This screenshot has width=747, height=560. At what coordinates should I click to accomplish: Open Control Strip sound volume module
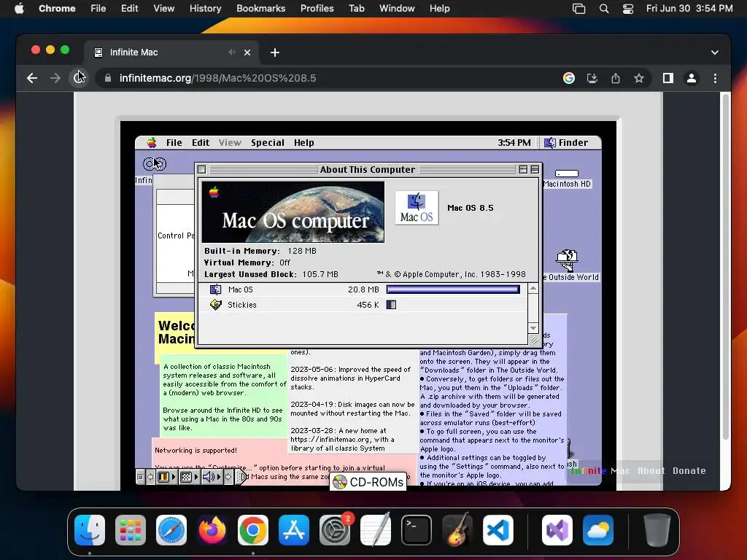pyautogui.click(x=212, y=477)
